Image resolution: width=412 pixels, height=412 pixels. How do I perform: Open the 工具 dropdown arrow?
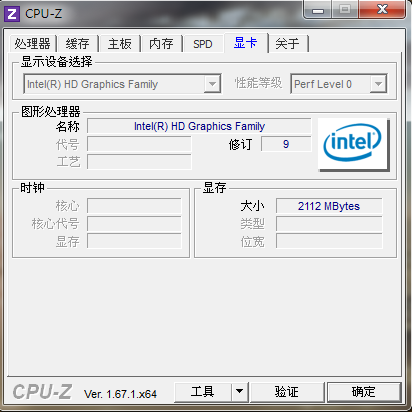coord(240,392)
